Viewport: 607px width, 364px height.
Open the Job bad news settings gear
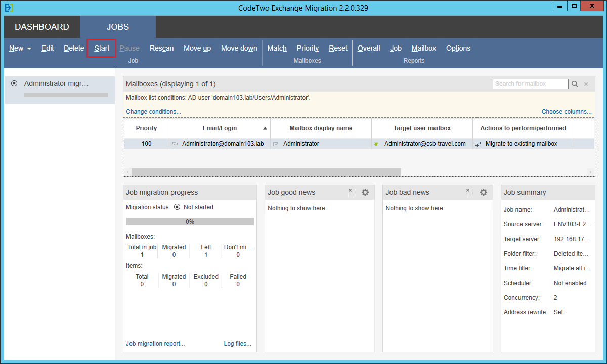483,192
